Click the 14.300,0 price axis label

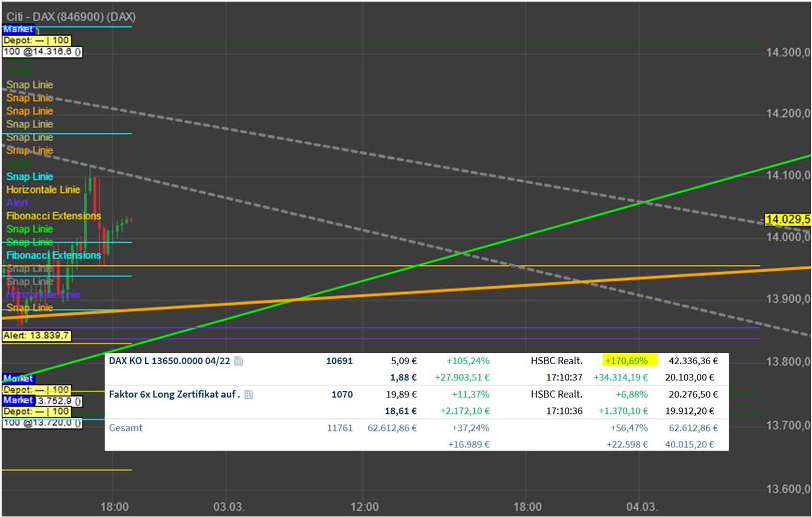(x=787, y=53)
